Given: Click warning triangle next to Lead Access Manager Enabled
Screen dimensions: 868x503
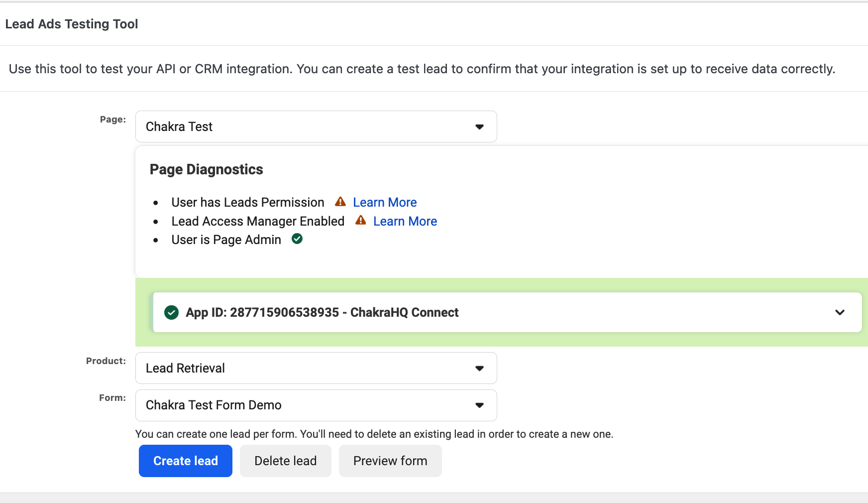Looking at the screenshot, I should (x=361, y=221).
